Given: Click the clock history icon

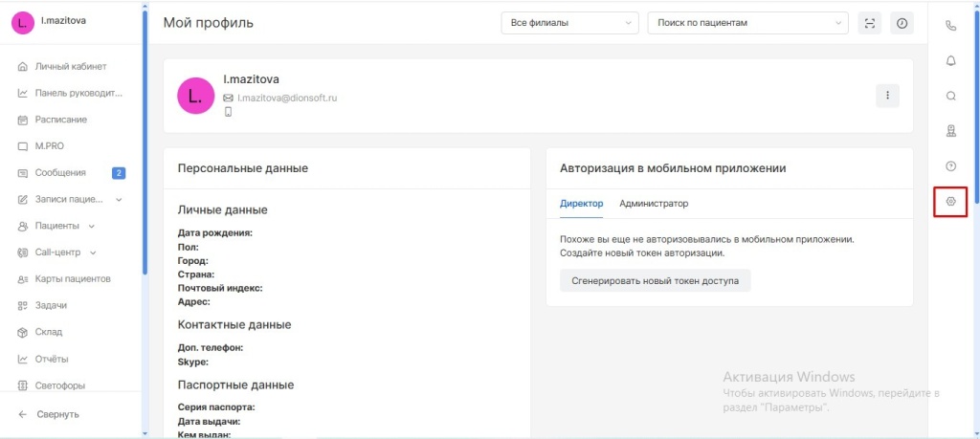Looking at the screenshot, I should (x=902, y=23).
